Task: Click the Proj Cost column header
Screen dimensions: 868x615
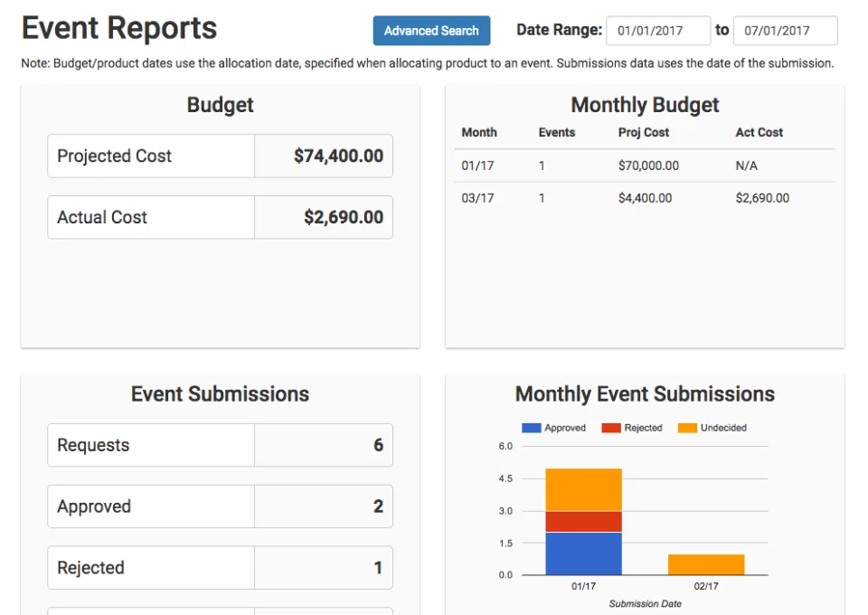Action: coord(643,132)
